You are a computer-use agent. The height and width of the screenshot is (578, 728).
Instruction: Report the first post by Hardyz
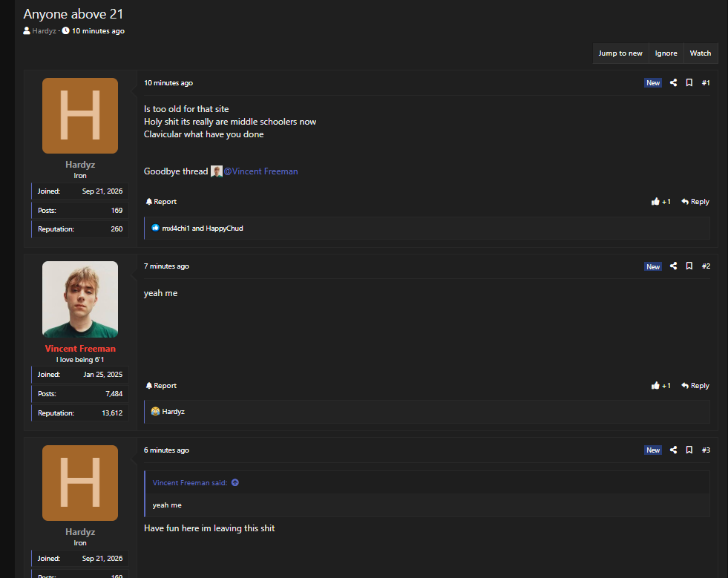(161, 202)
